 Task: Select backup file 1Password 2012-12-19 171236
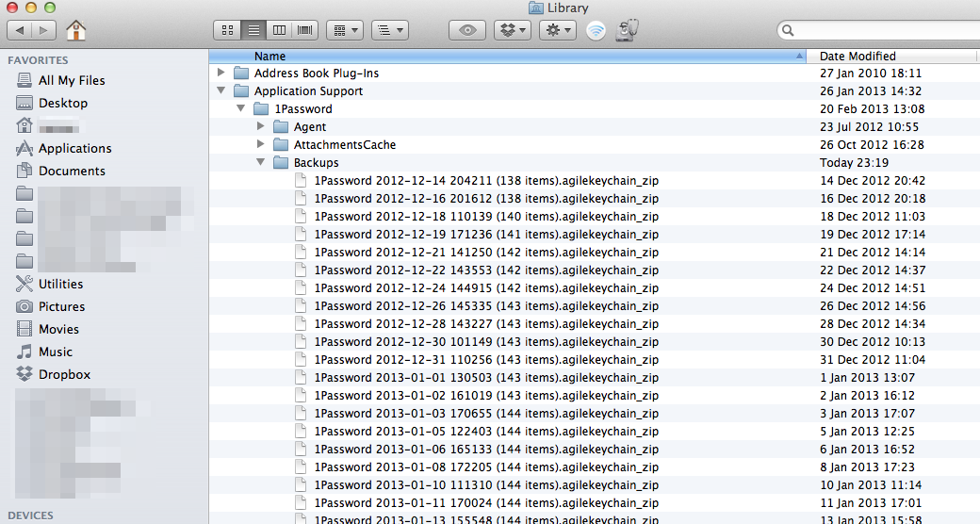pyautogui.click(x=486, y=235)
